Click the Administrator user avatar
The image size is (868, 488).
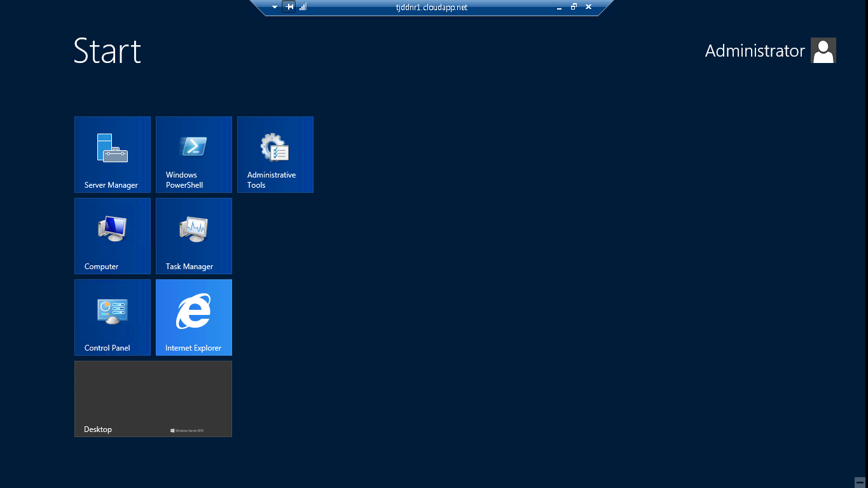click(x=823, y=50)
